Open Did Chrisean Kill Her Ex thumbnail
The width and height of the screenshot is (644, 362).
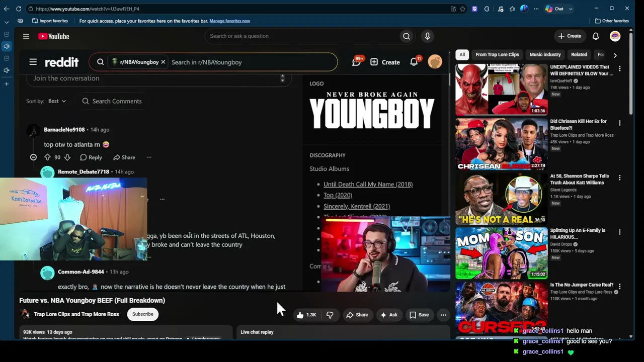pos(501,144)
